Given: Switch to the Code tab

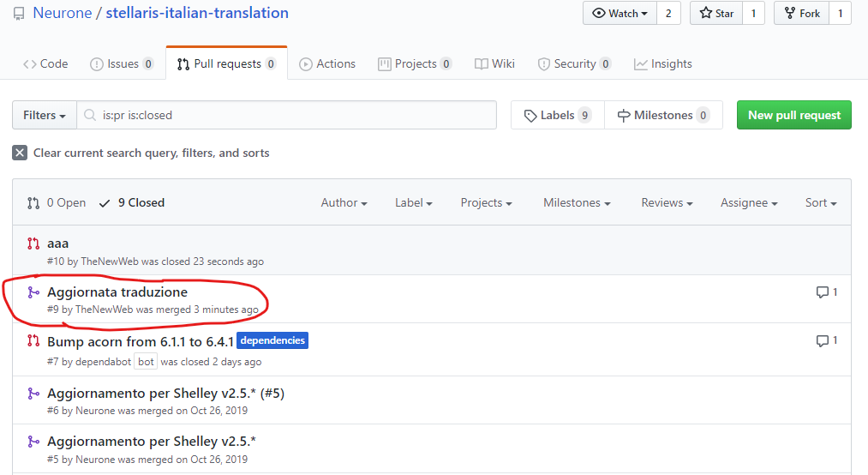Looking at the screenshot, I should click(45, 63).
